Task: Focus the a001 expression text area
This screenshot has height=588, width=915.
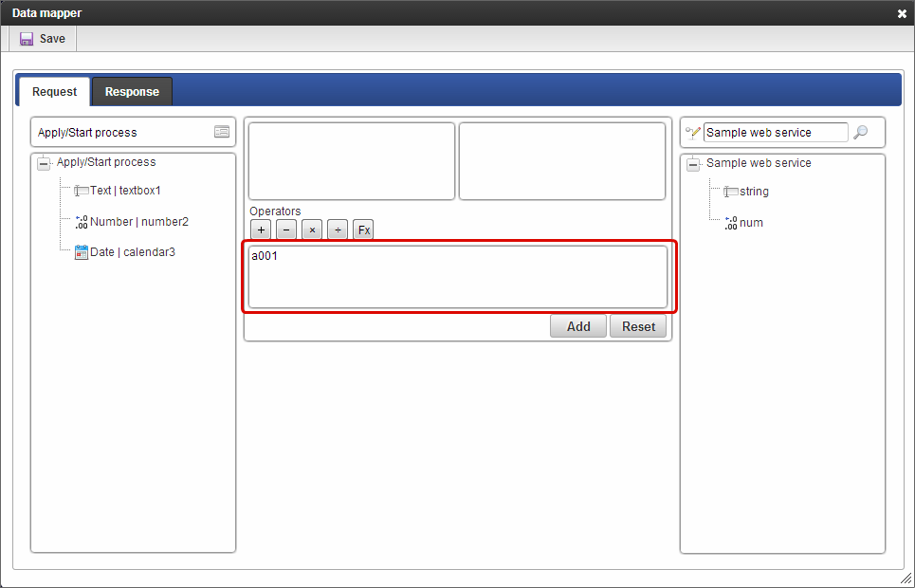Action: point(458,277)
